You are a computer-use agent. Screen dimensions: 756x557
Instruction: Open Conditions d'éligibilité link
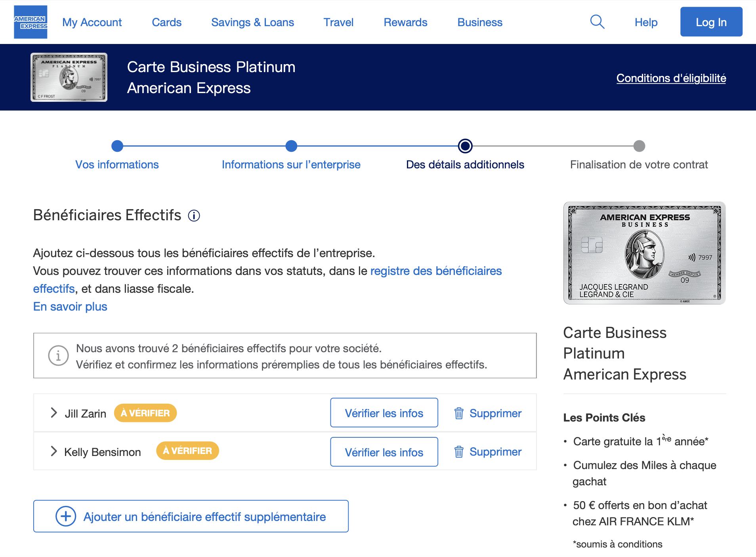[671, 78]
